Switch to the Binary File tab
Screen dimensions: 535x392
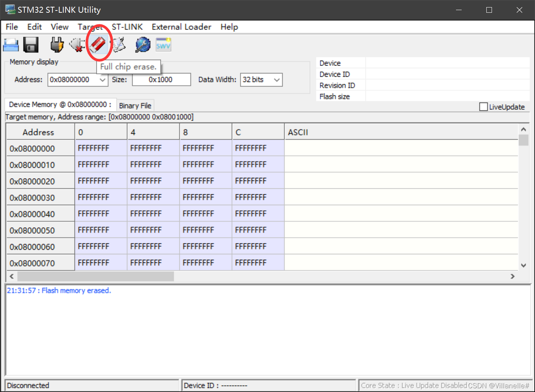point(135,106)
